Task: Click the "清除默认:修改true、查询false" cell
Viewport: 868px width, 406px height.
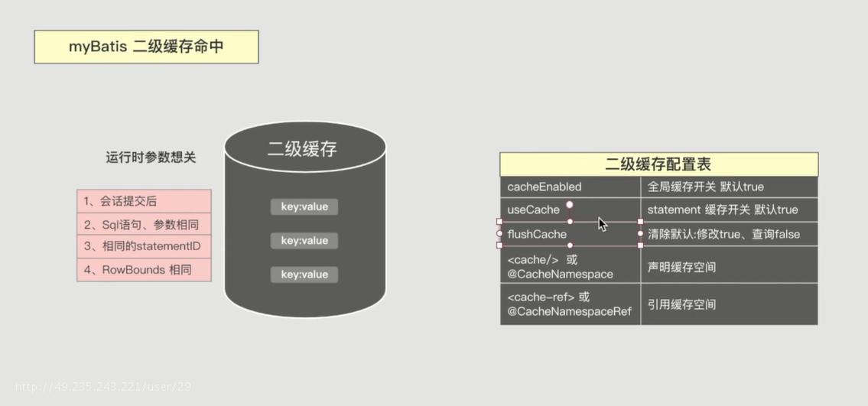Action: [x=730, y=234]
